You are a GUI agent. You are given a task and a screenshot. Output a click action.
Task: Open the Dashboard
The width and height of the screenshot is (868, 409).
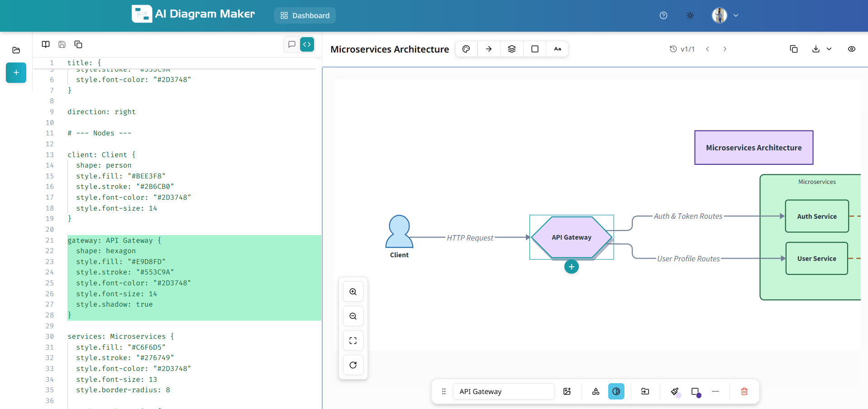coord(305,15)
